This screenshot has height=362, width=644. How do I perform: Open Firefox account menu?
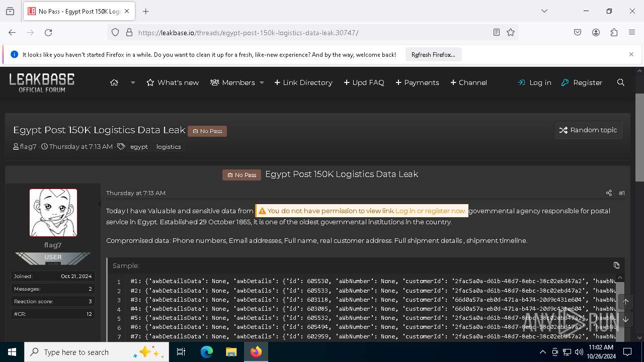click(x=596, y=32)
